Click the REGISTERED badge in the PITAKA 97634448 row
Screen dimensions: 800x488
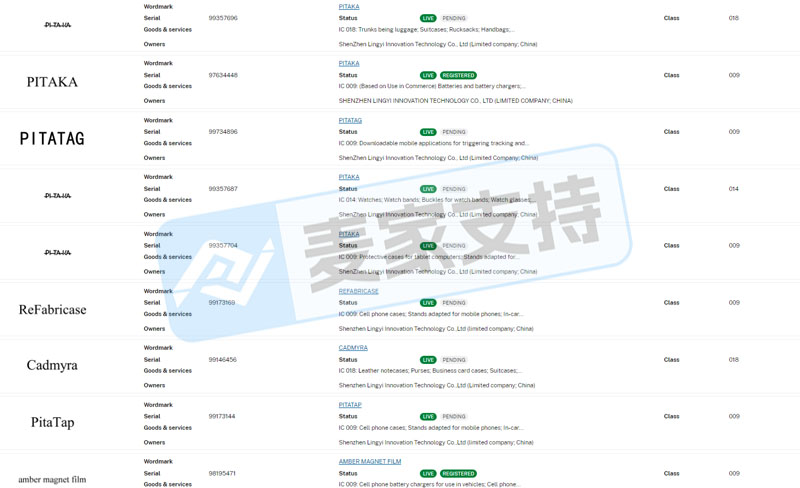tap(458, 75)
